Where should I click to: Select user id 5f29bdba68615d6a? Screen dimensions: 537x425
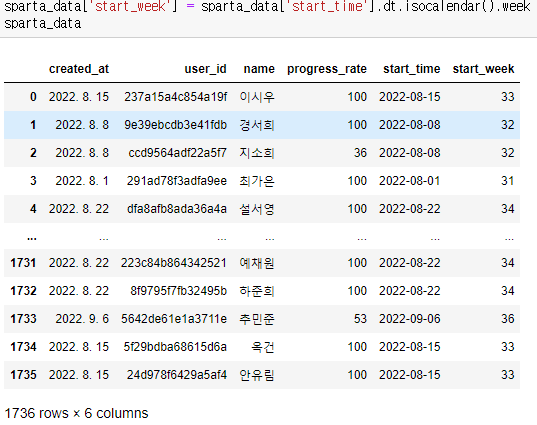click(x=175, y=347)
